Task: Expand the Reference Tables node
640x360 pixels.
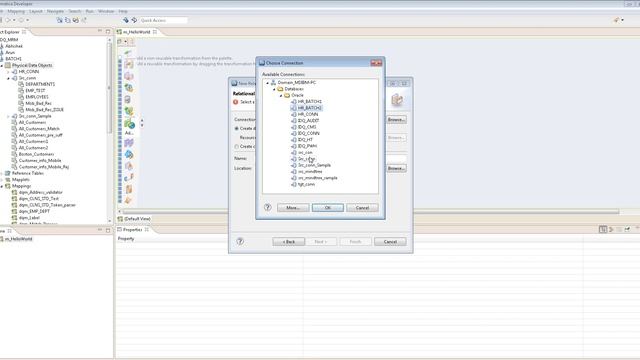Action: pyautogui.click(x=2, y=173)
